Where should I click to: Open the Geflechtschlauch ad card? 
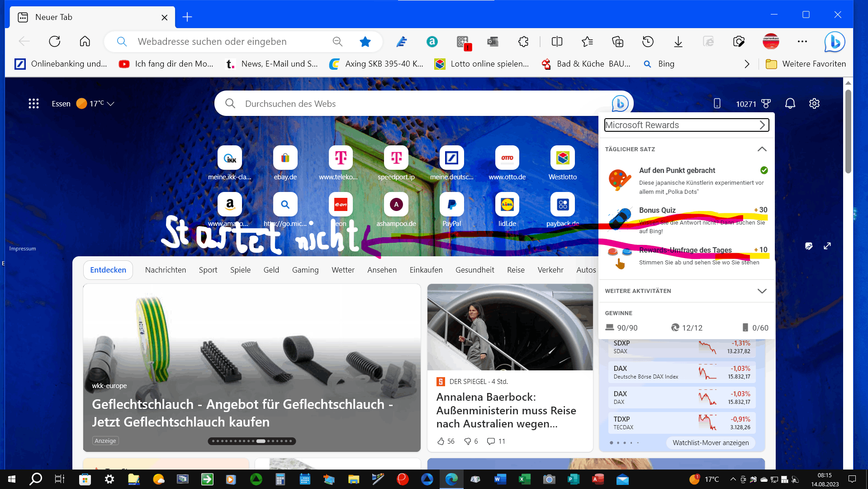coord(252,368)
